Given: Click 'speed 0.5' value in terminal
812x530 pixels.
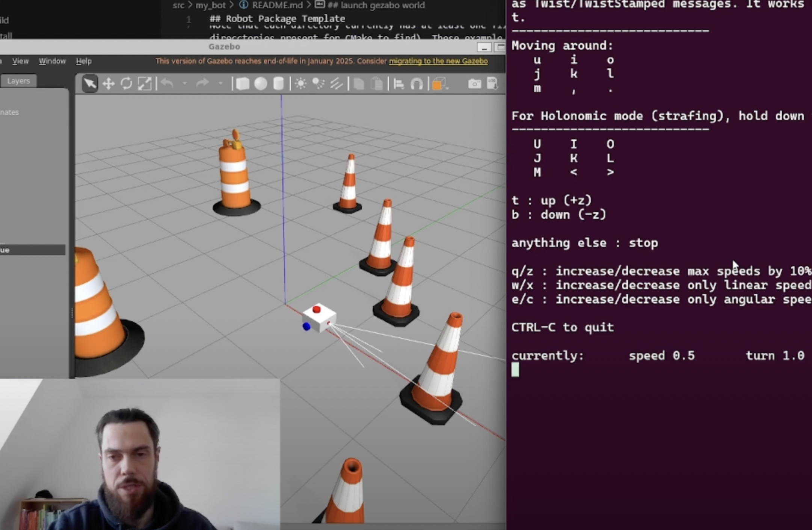Looking at the screenshot, I should [662, 356].
